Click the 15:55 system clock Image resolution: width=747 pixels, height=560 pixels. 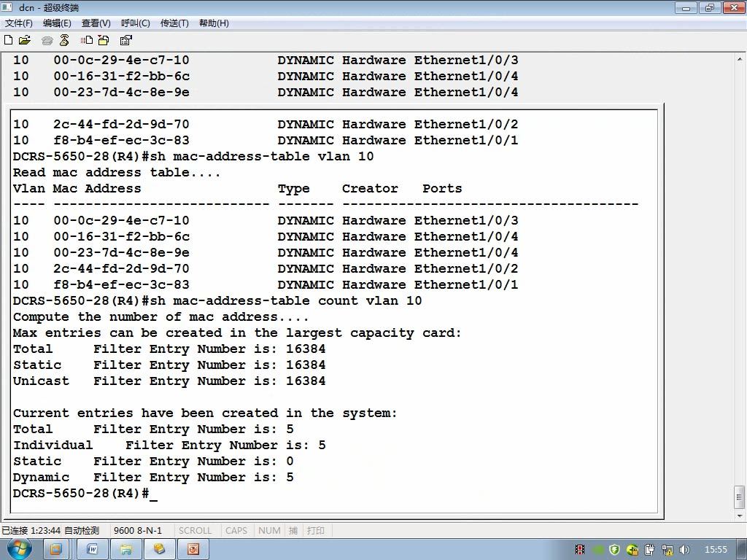716,550
